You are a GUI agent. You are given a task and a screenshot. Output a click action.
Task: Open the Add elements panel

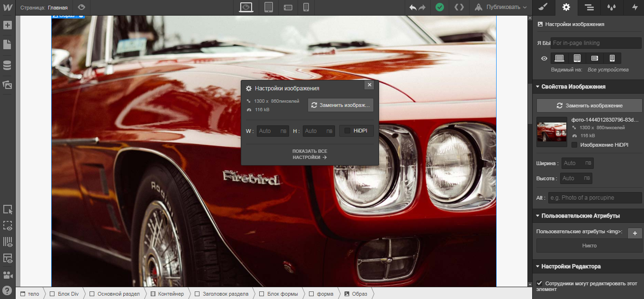point(7,25)
